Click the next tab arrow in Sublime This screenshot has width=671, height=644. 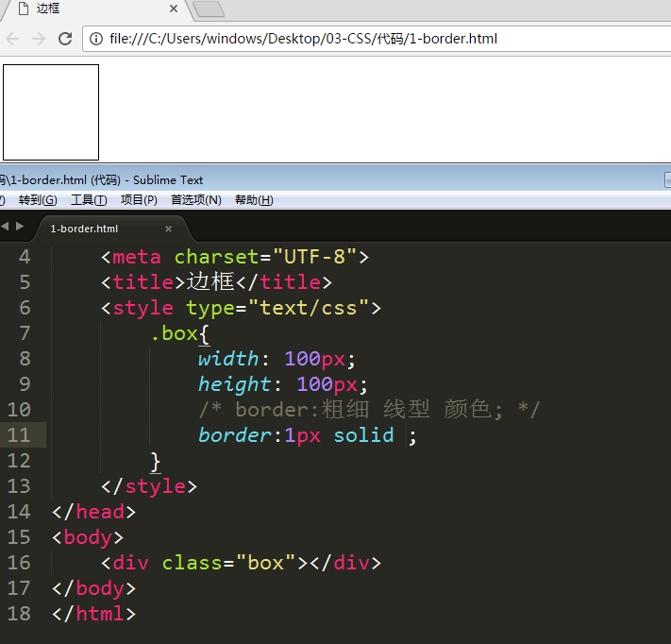(x=20, y=227)
